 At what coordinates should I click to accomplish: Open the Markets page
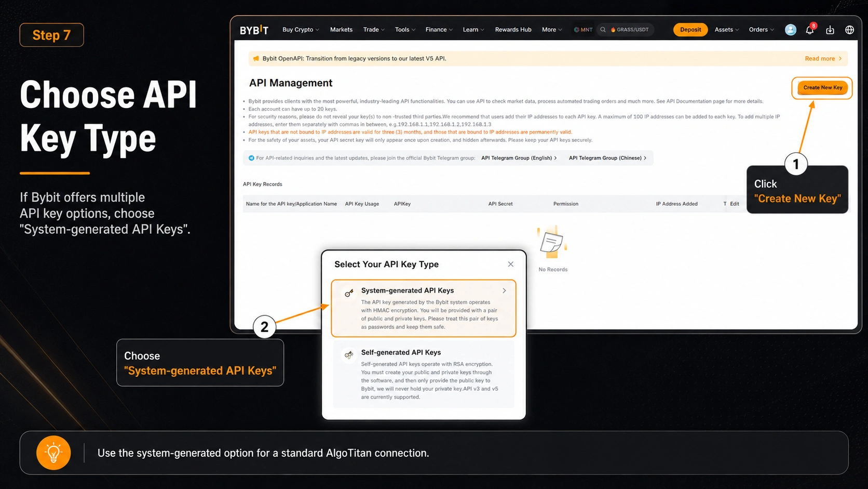click(x=341, y=30)
